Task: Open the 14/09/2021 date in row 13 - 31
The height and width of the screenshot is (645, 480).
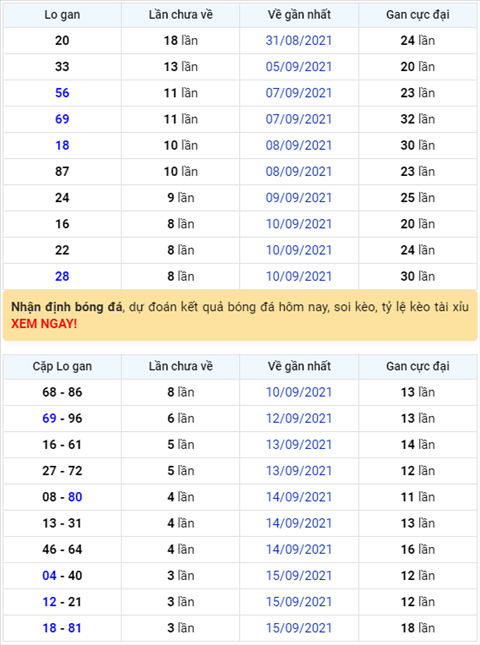Action: click(299, 523)
